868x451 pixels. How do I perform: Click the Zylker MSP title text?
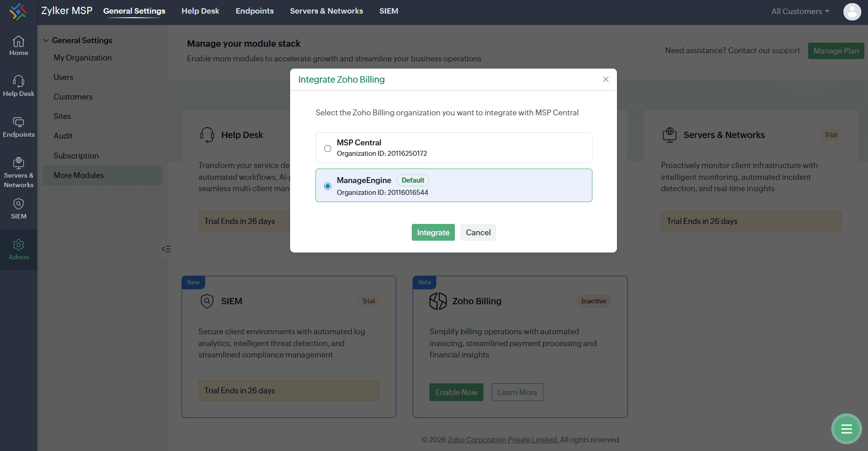click(67, 11)
